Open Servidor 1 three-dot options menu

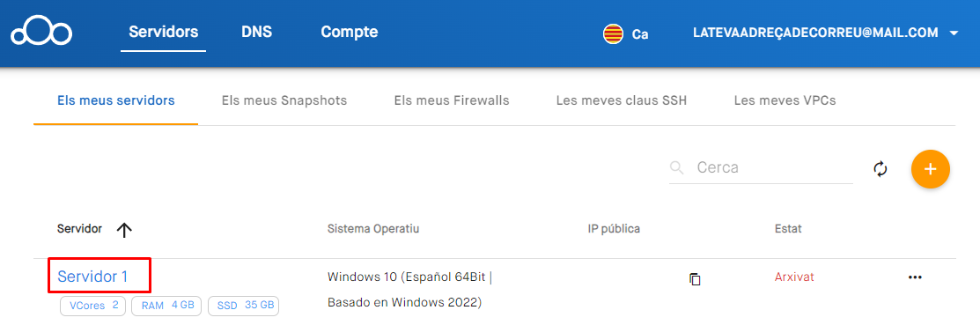(x=914, y=277)
